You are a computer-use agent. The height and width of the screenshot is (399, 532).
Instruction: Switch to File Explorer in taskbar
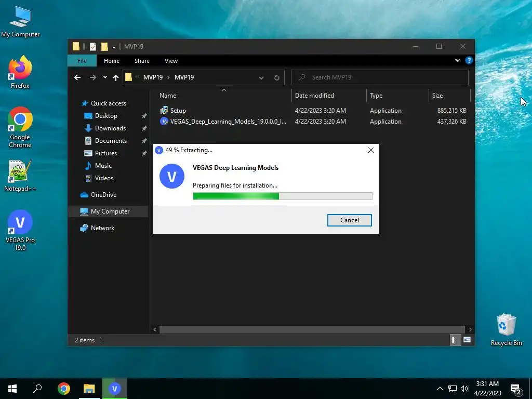[x=89, y=389]
